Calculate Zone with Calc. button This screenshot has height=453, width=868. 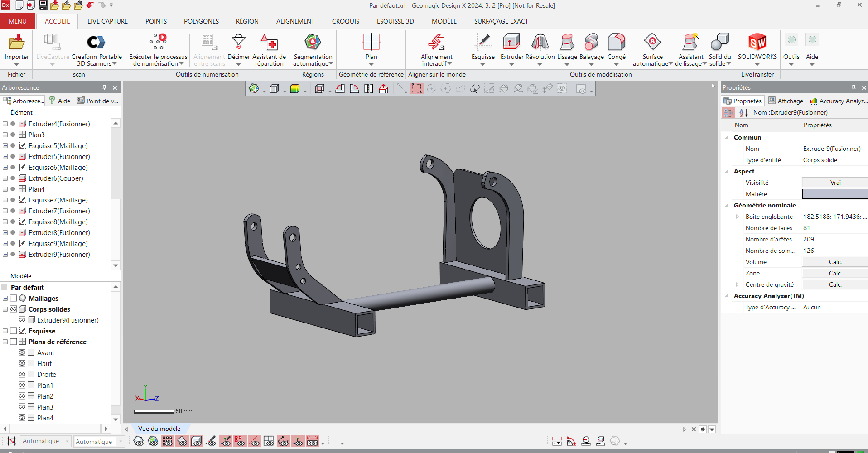pyautogui.click(x=835, y=273)
